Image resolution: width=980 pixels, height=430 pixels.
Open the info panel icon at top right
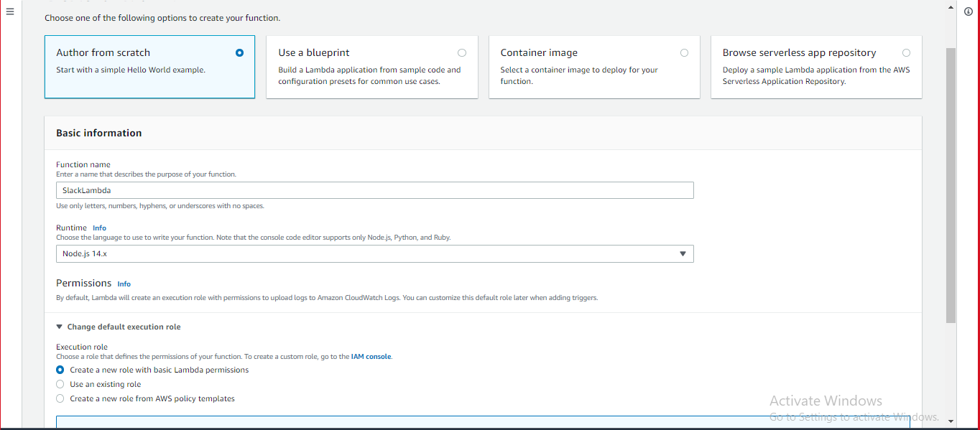click(x=968, y=11)
